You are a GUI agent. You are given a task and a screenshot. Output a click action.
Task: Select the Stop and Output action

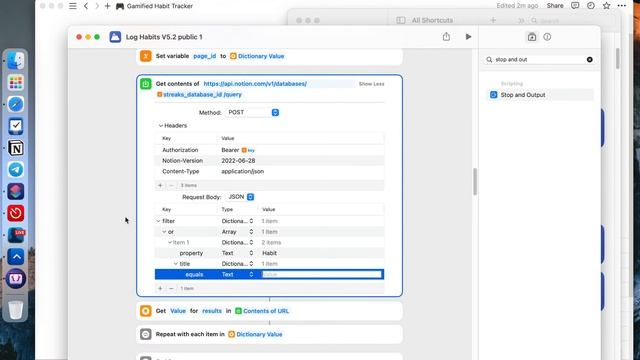coord(539,95)
